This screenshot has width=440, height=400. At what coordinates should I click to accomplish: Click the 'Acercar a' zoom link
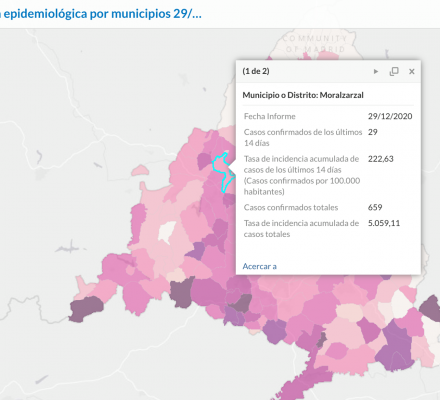click(x=259, y=266)
